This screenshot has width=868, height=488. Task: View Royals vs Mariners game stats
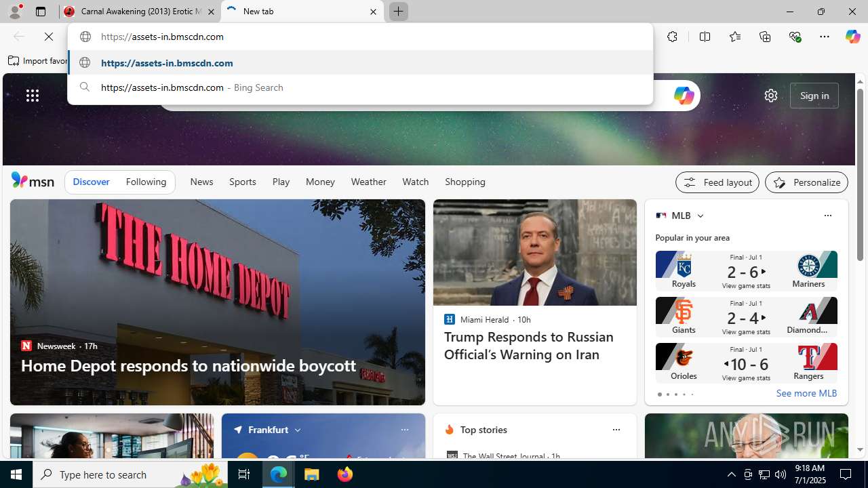[746, 270]
